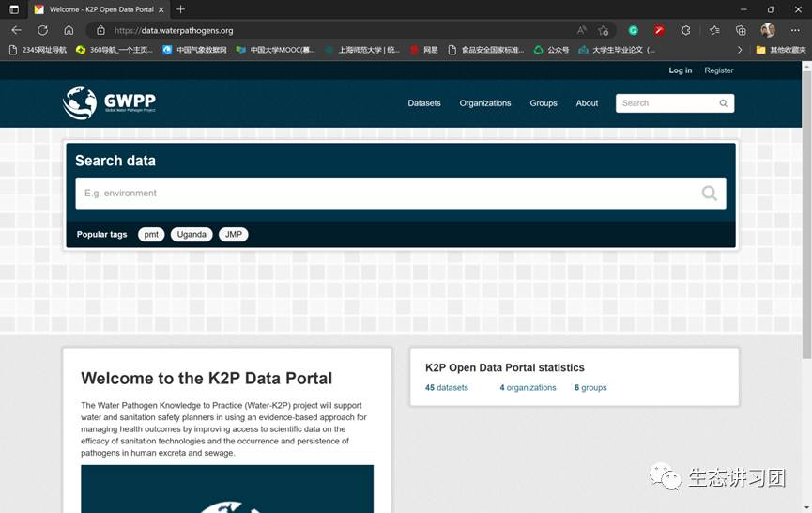Go back with the browser back arrow
This screenshot has height=513, width=812.
pos(17,31)
